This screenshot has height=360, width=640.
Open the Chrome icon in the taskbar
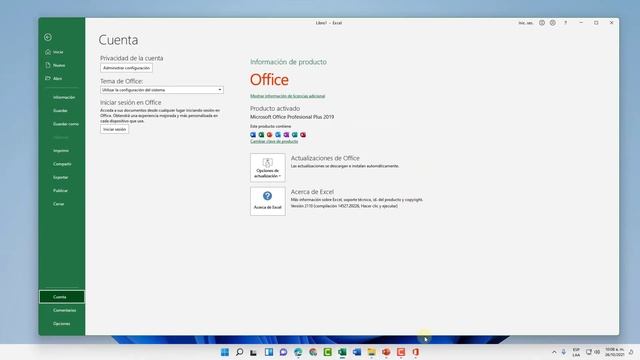[x=313, y=352]
